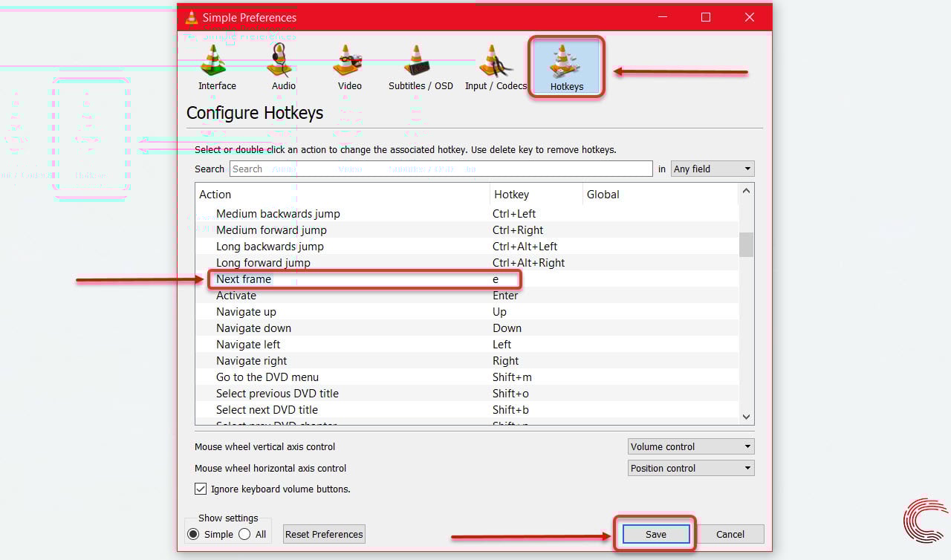Click the Save button
This screenshot has width=951, height=560.
(x=656, y=534)
